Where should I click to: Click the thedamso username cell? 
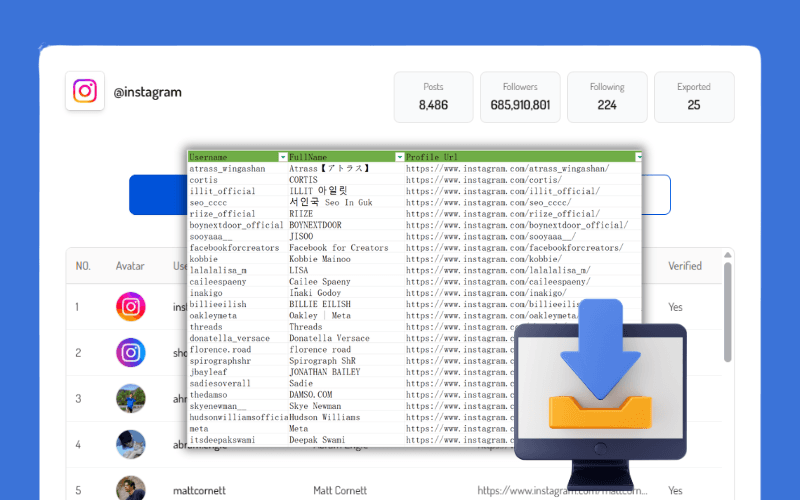[x=208, y=394]
